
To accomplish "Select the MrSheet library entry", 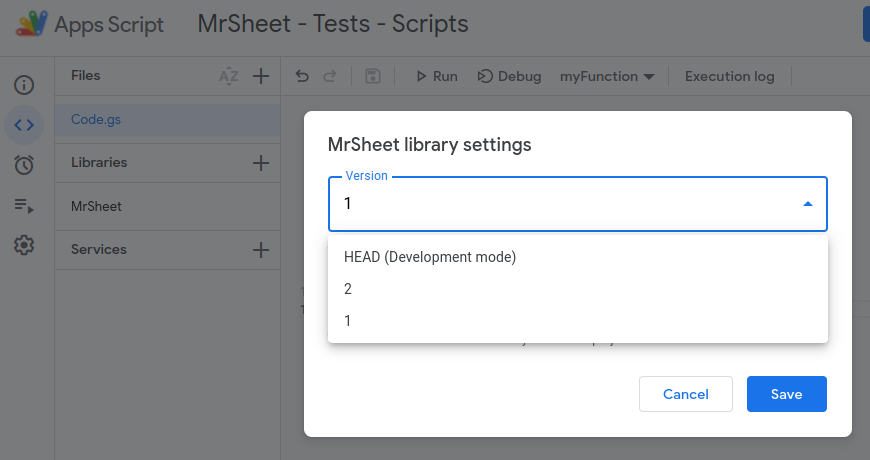I will pyautogui.click(x=168, y=206).
